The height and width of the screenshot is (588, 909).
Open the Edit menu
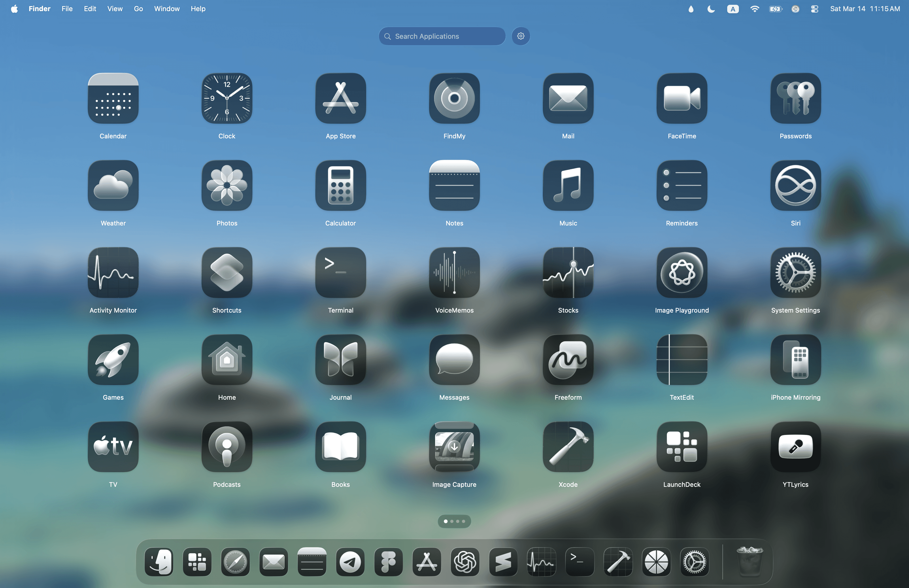[x=90, y=9]
